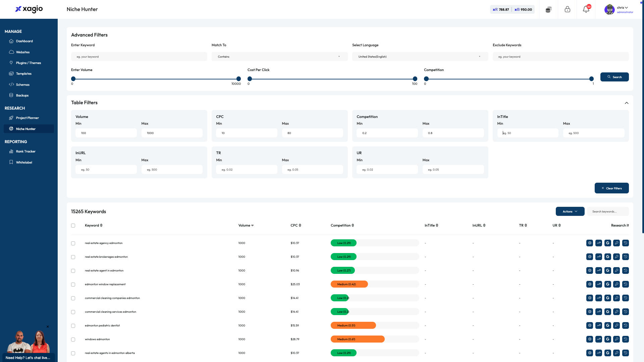644x362 pixels.
Task: Click key icon for edmonton pediatric dentist
Action: click(x=616, y=325)
